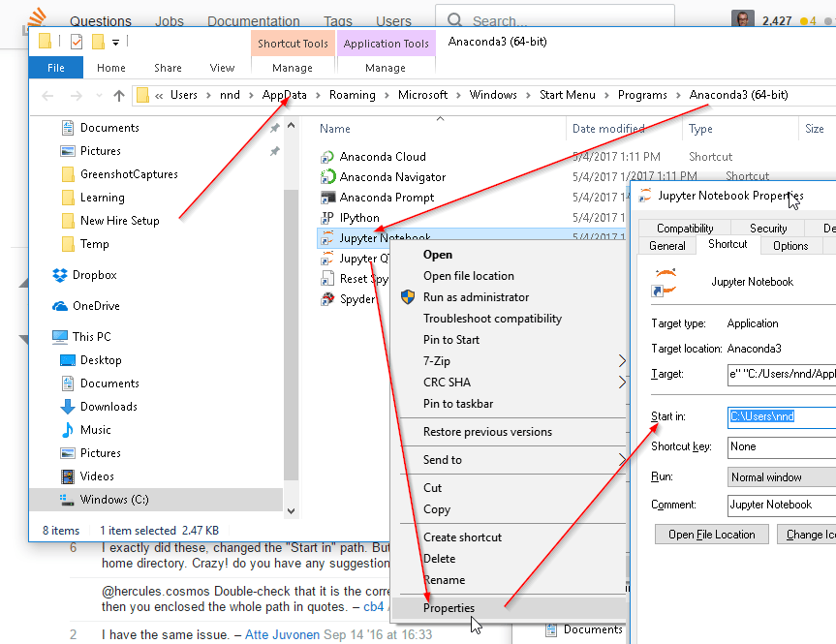Screen dimensions: 836x644
Task: Select the Jupyter Notebook shortcut icon in file list
Action: pyautogui.click(x=327, y=238)
